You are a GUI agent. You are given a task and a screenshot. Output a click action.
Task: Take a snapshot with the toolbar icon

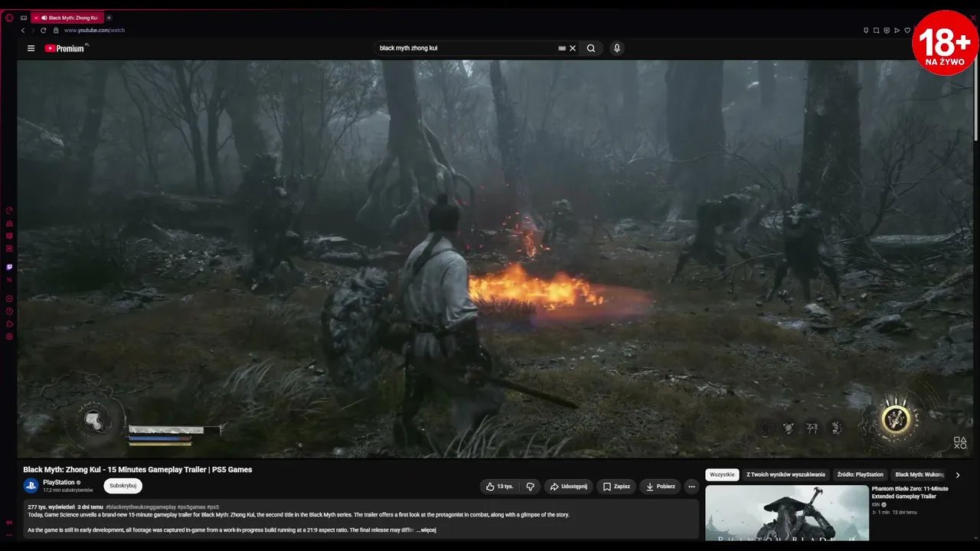(x=877, y=31)
